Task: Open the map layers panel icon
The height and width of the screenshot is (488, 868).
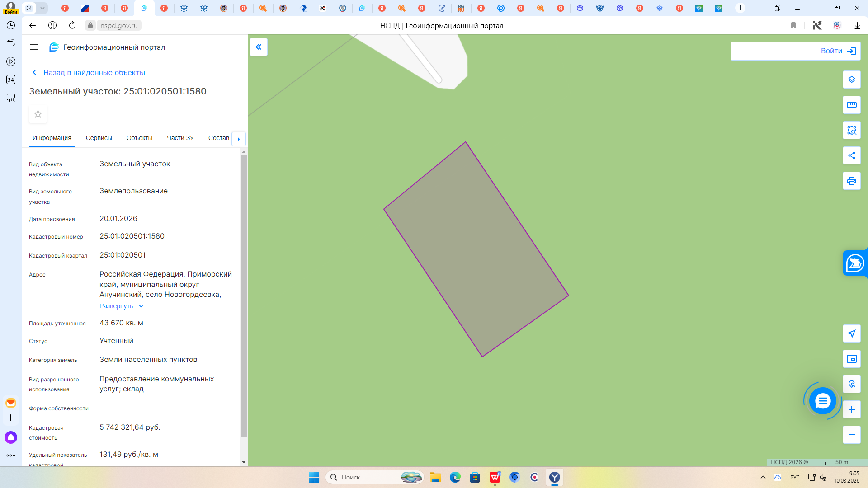Action: click(x=851, y=80)
